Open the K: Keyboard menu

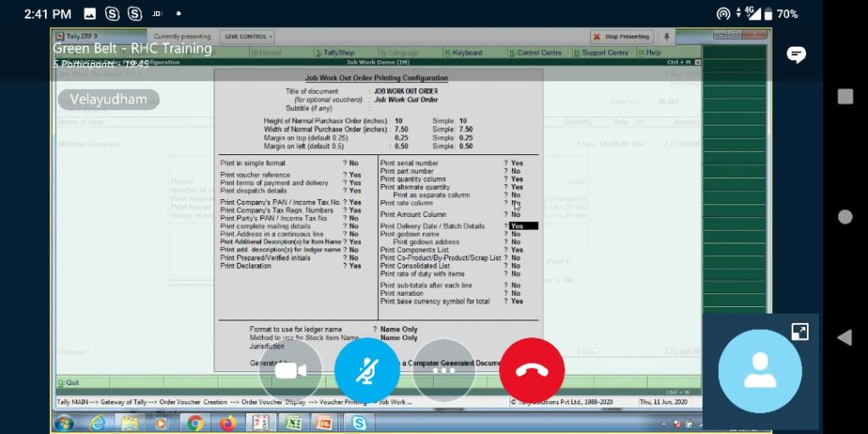464,53
